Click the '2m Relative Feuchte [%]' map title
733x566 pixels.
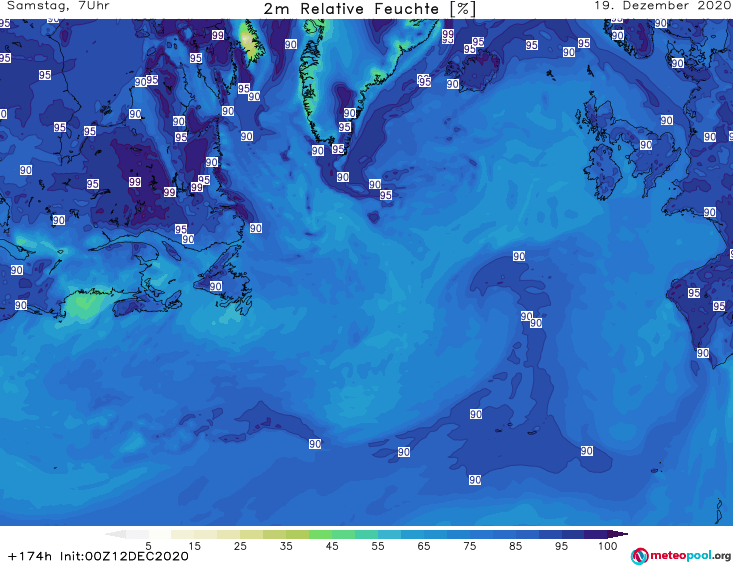coord(369,9)
